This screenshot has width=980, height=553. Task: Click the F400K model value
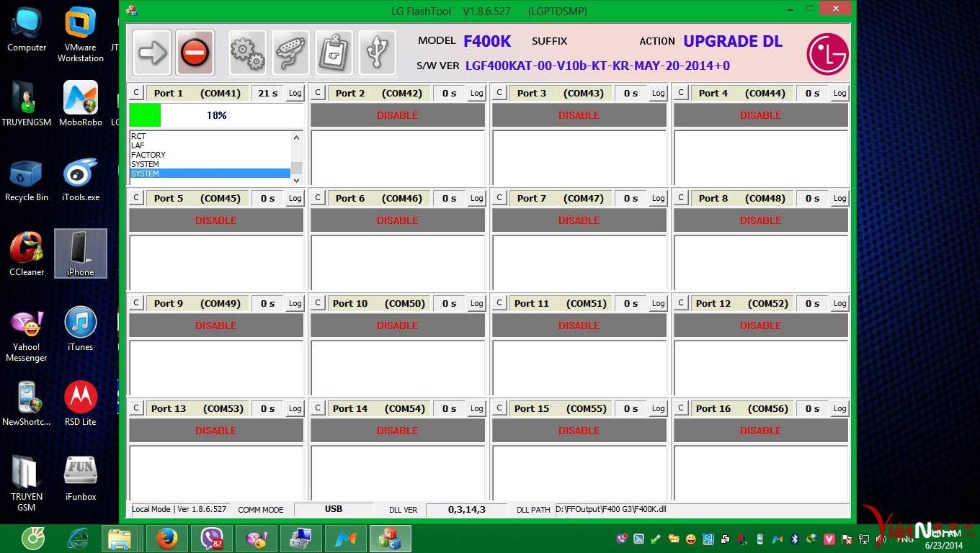pos(487,41)
